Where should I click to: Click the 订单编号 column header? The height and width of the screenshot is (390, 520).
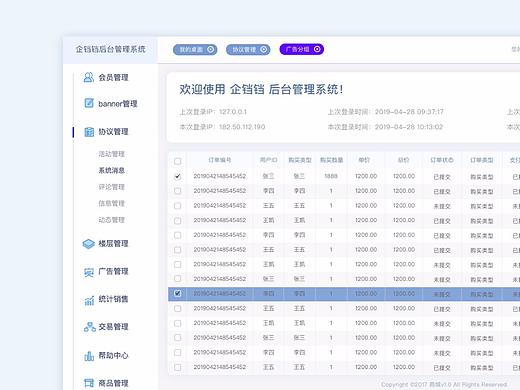[x=220, y=160]
